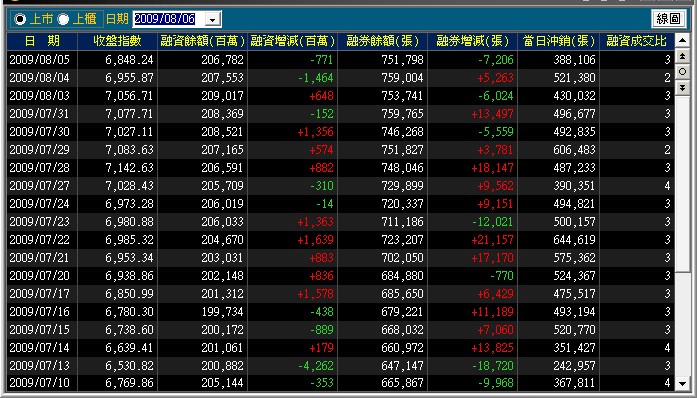This screenshot has height=398, width=697.
Task: Click the 收盤指數 column header
Action: coord(117,41)
